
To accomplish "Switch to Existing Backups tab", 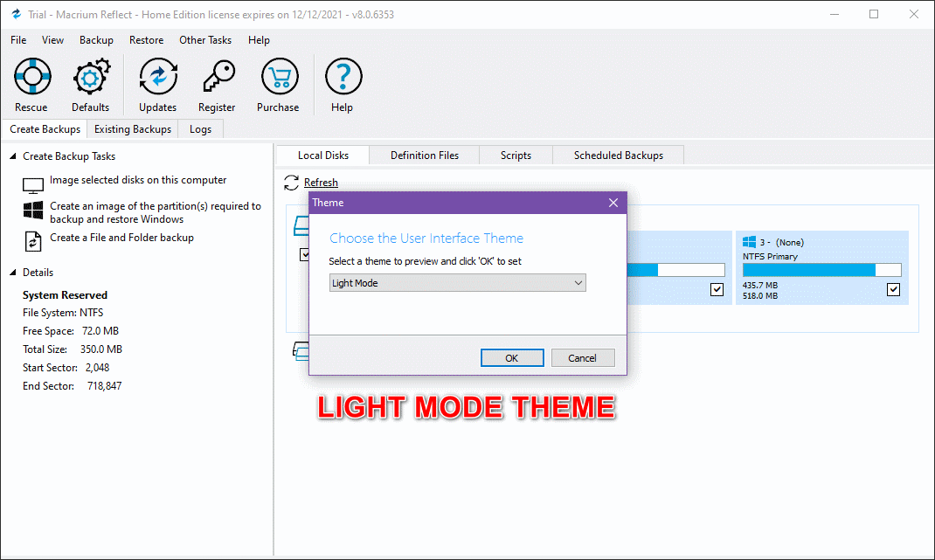I will 132,129.
